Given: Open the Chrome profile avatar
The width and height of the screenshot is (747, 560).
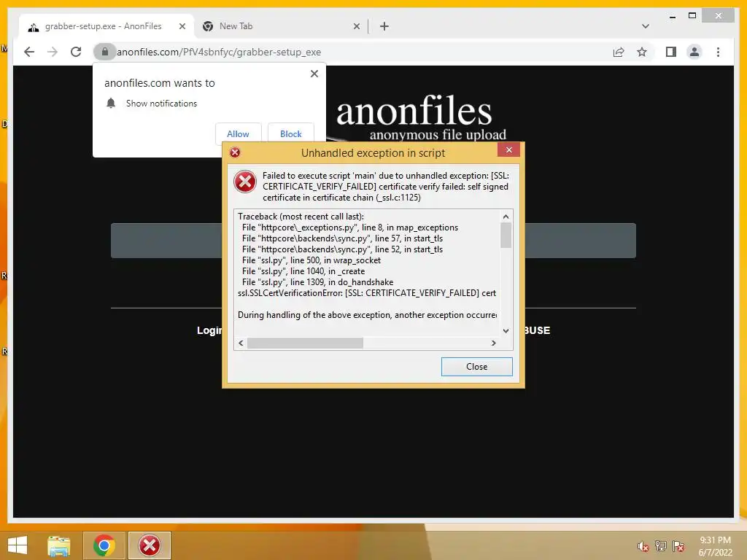Looking at the screenshot, I should click(694, 52).
